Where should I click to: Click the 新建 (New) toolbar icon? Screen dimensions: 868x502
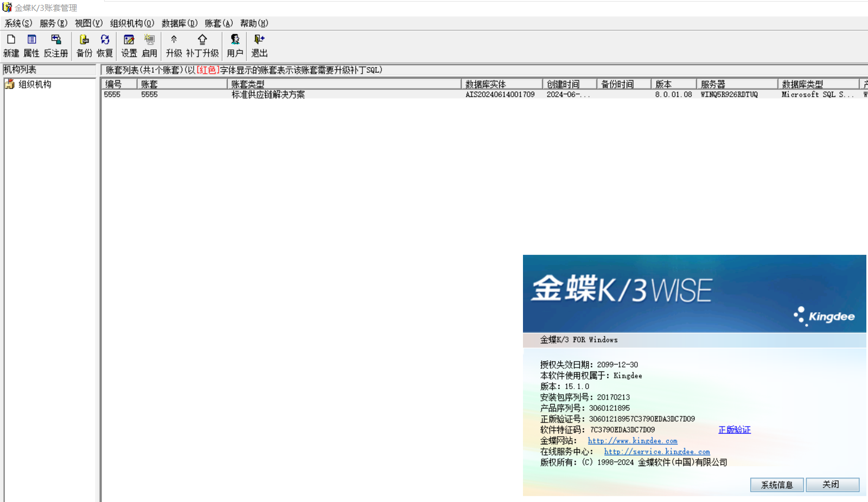pos(11,45)
